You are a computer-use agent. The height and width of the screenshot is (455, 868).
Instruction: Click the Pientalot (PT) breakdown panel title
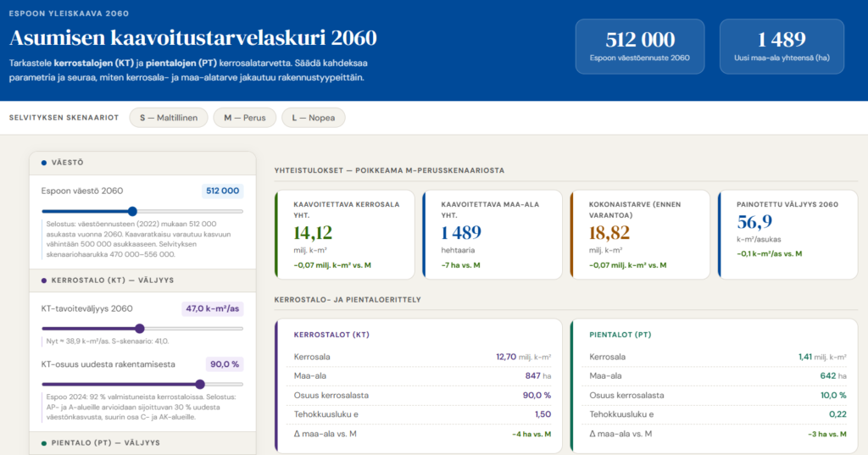click(620, 335)
